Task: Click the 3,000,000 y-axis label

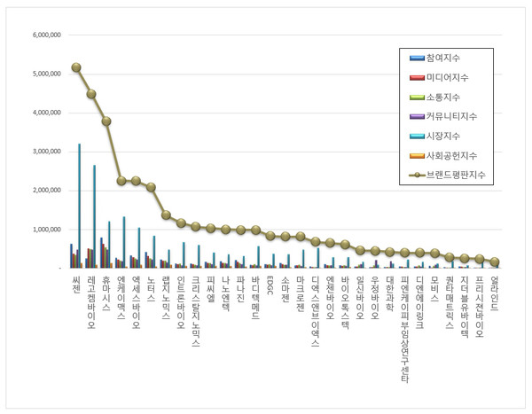Action: coord(46,152)
